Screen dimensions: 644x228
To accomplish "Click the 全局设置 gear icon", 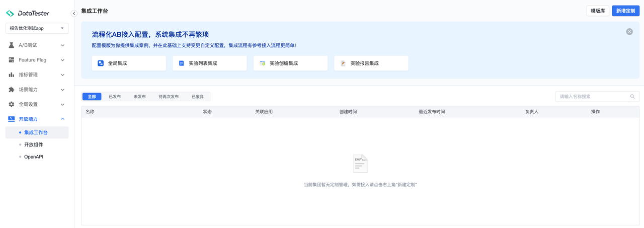I will click(11, 104).
